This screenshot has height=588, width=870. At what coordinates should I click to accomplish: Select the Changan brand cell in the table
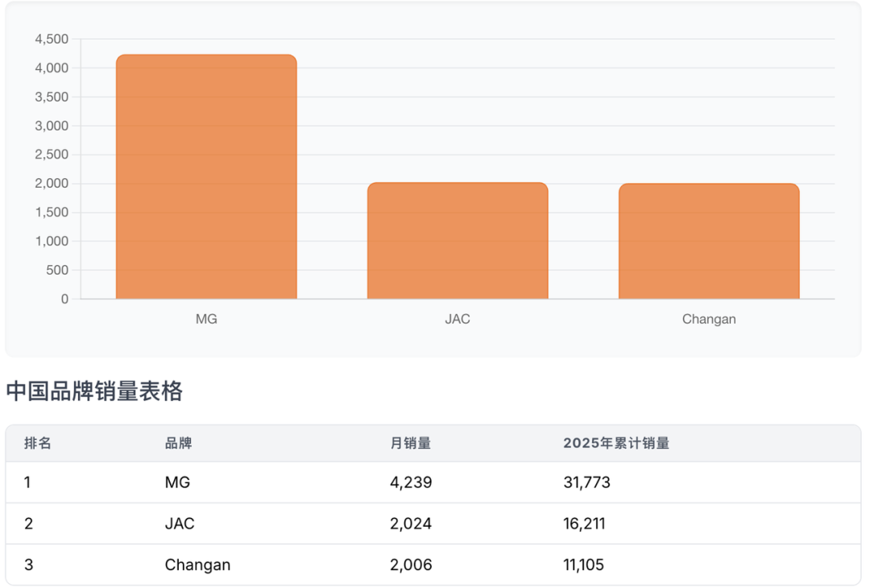click(197, 565)
